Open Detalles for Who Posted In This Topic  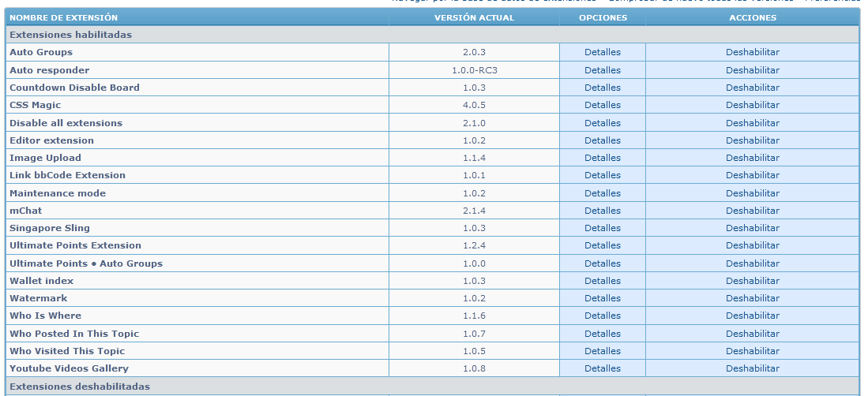click(603, 334)
